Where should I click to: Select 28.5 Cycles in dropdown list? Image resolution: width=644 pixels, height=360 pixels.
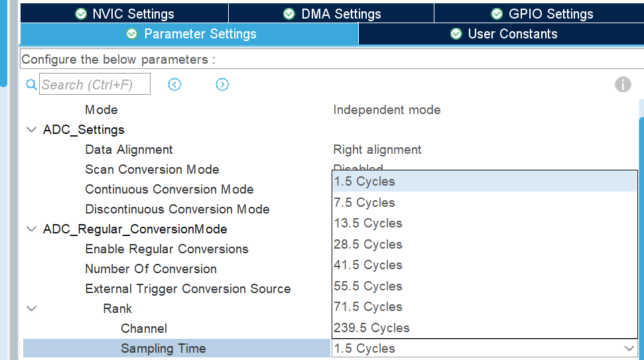368,244
